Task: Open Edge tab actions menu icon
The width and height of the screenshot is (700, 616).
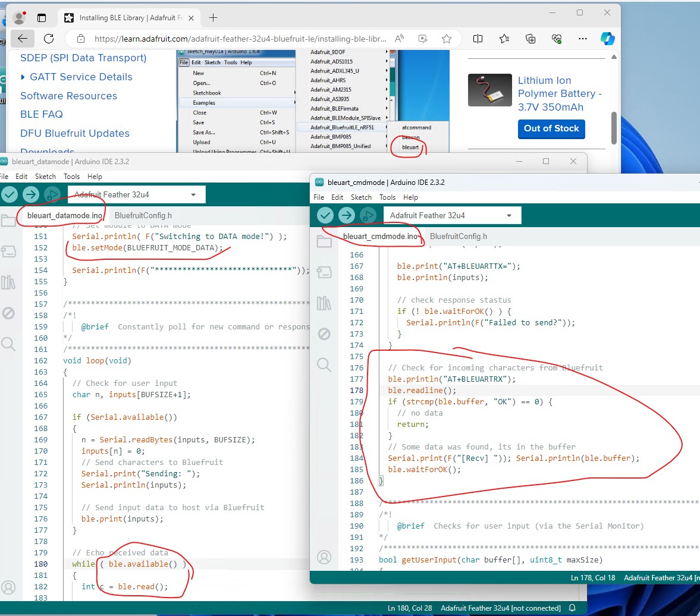Action: coord(42,18)
